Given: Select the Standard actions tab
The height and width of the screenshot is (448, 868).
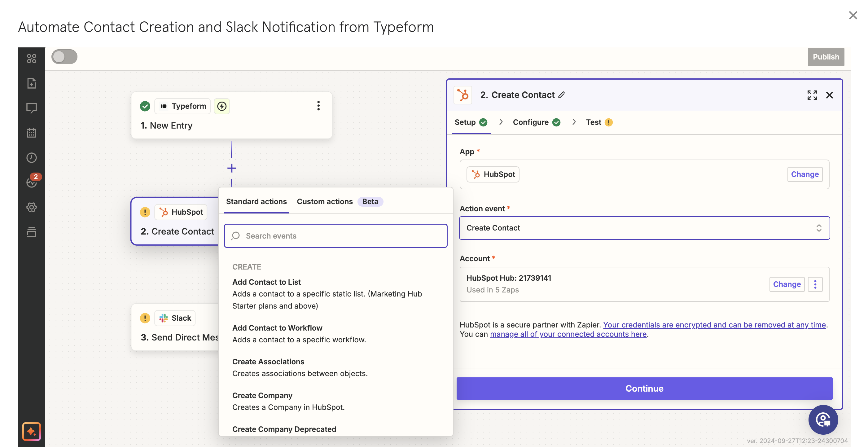Looking at the screenshot, I should pyautogui.click(x=256, y=202).
